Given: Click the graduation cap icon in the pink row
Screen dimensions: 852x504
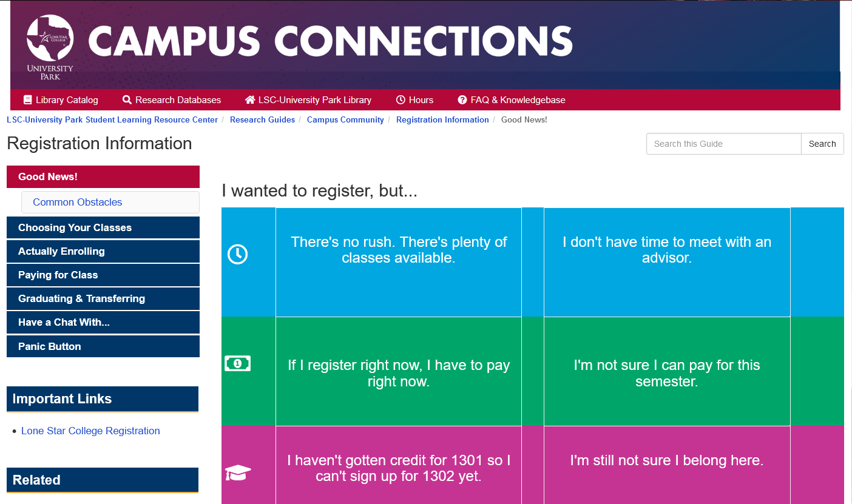Looking at the screenshot, I should coord(238,472).
